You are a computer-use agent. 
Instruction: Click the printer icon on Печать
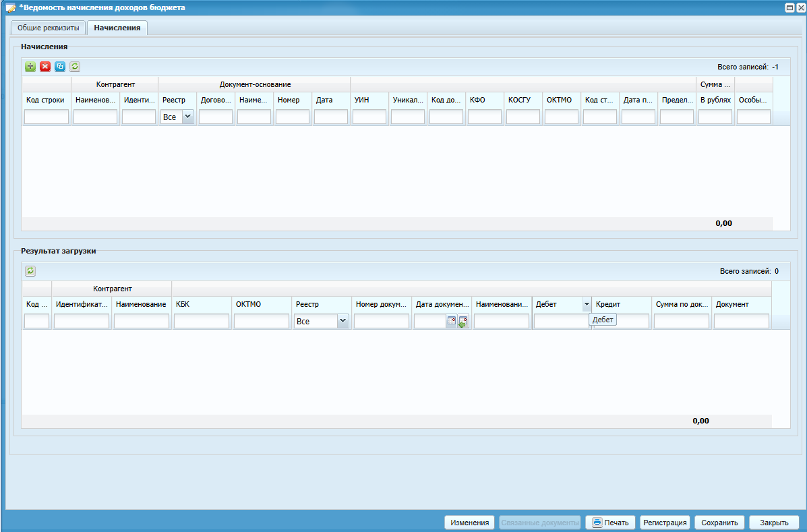coord(597,523)
